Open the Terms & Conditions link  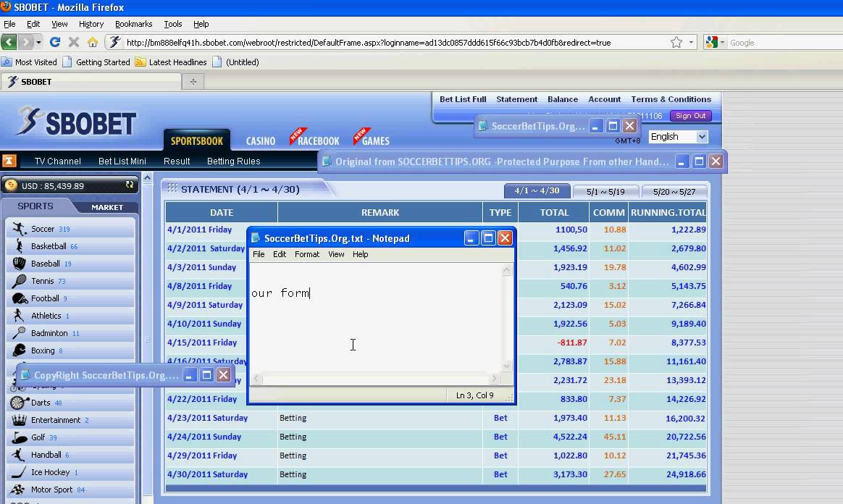pos(671,99)
